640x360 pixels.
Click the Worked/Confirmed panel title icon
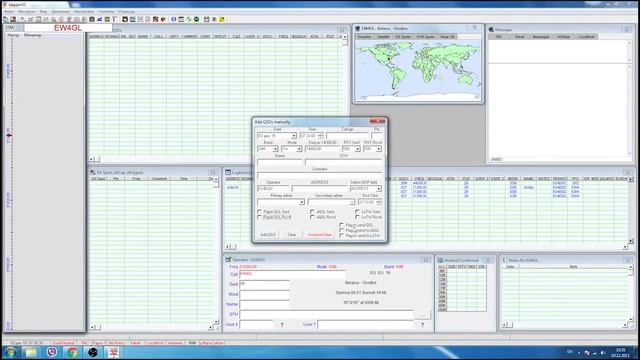coord(440,260)
